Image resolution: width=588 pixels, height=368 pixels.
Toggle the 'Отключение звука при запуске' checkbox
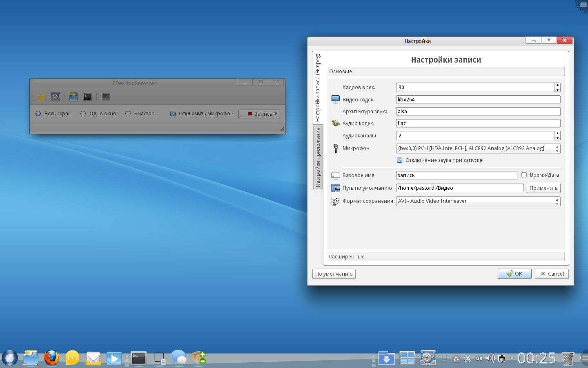(x=400, y=160)
